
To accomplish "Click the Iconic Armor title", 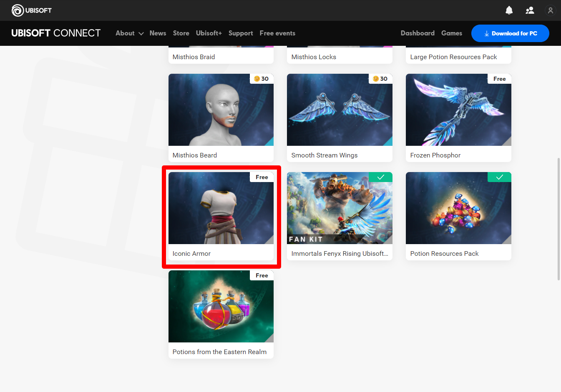I will click(191, 254).
